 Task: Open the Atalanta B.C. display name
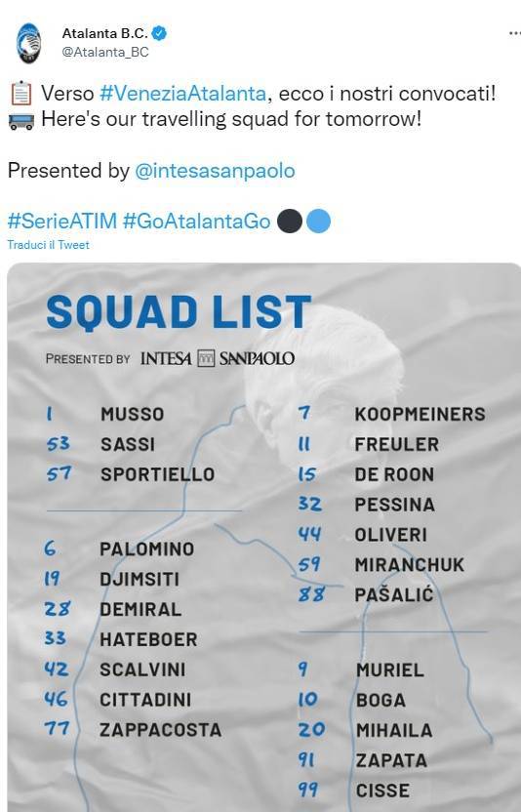(105, 33)
